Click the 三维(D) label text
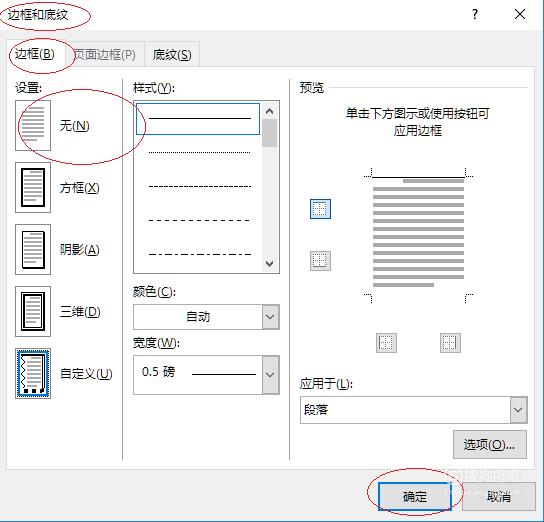The width and height of the screenshot is (544, 522). click(x=80, y=311)
